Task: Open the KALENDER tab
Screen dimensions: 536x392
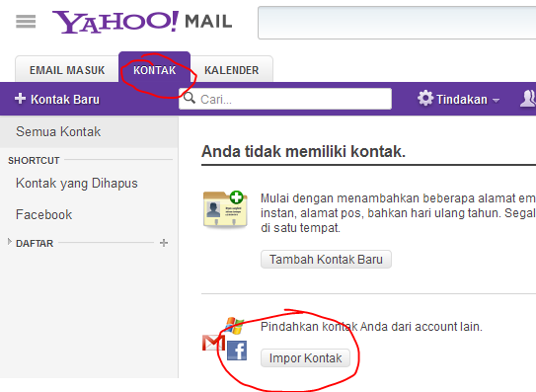Action: pyautogui.click(x=231, y=70)
